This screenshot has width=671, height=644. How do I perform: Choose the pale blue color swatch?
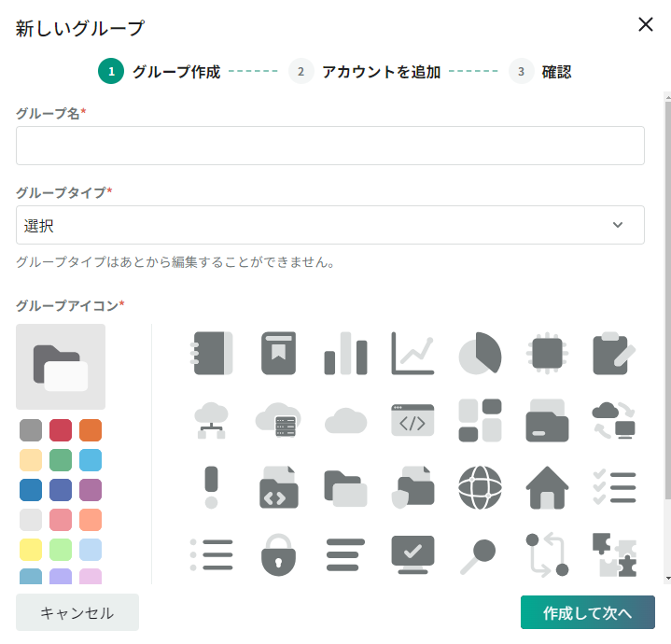click(x=91, y=550)
